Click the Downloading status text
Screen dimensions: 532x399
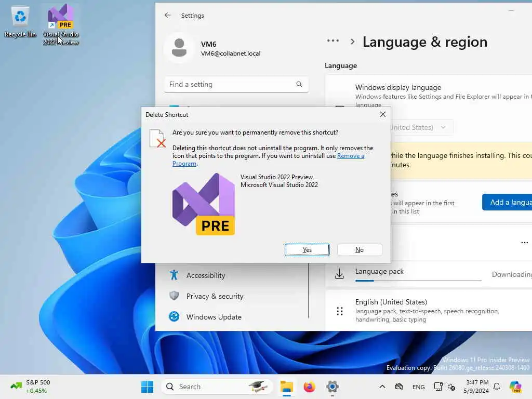pos(512,274)
